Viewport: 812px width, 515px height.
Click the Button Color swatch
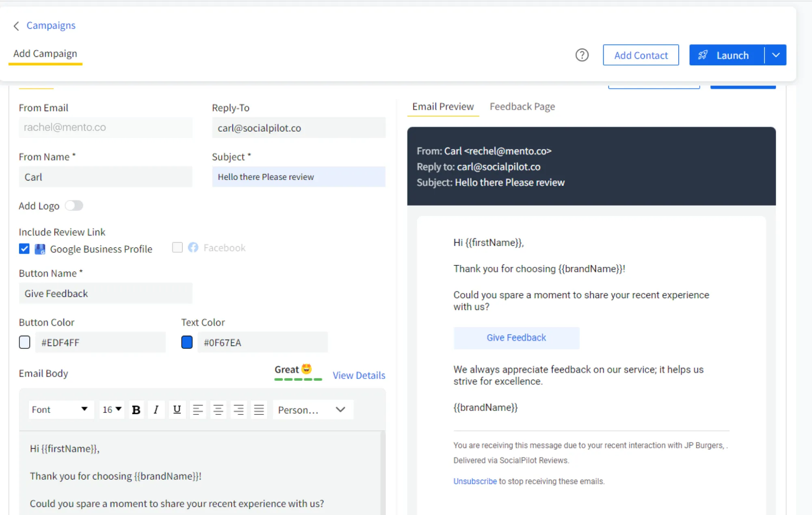25,343
